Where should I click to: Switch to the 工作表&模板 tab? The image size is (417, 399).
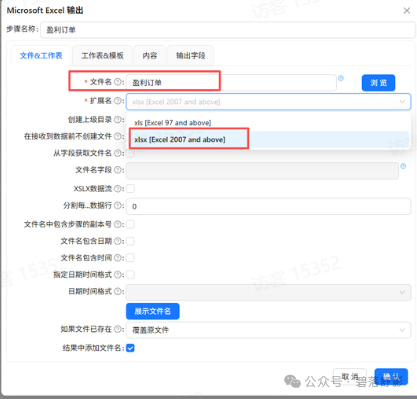(x=102, y=56)
